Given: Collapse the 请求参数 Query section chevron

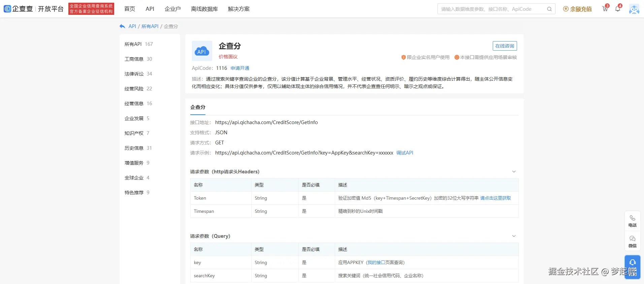Looking at the screenshot, I should pyautogui.click(x=514, y=236).
